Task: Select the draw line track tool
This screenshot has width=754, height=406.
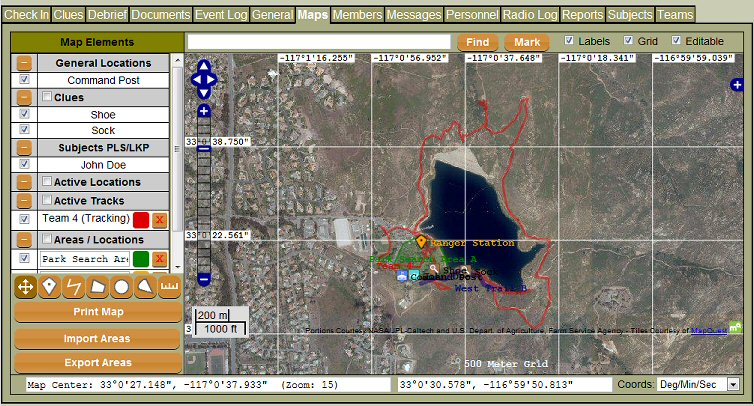Action: [74, 287]
